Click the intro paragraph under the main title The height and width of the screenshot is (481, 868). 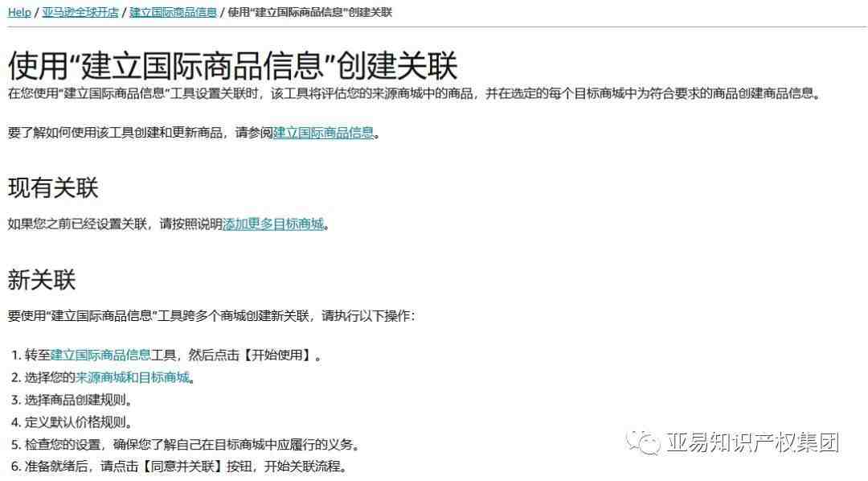coord(414,93)
